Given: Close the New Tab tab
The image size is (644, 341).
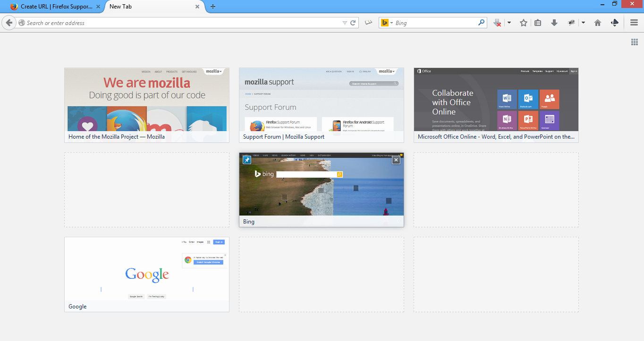Looking at the screenshot, I should (197, 7).
